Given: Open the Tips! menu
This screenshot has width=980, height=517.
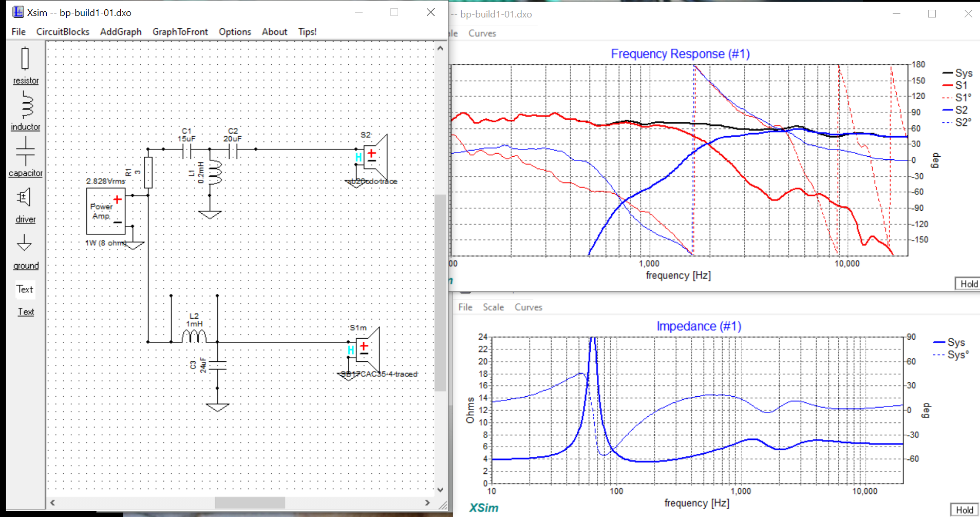Looking at the screenshot, I should click(x=307, y=31).
